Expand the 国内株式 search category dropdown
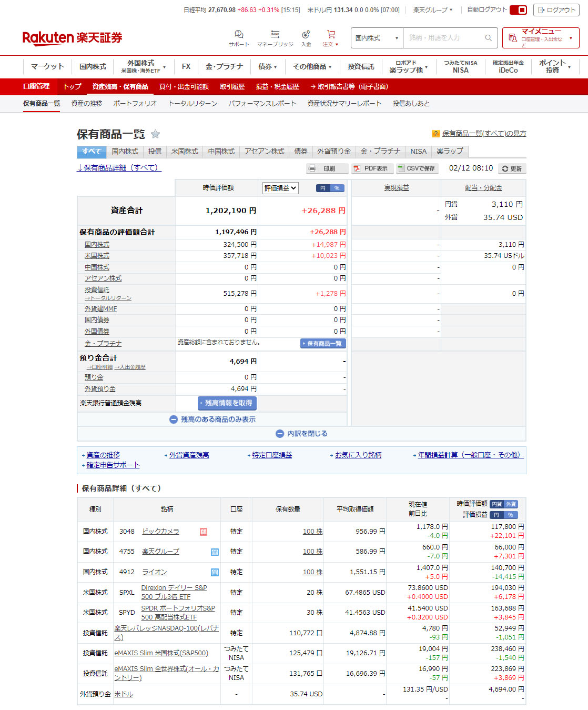588x710 pixels. [377, 38]
